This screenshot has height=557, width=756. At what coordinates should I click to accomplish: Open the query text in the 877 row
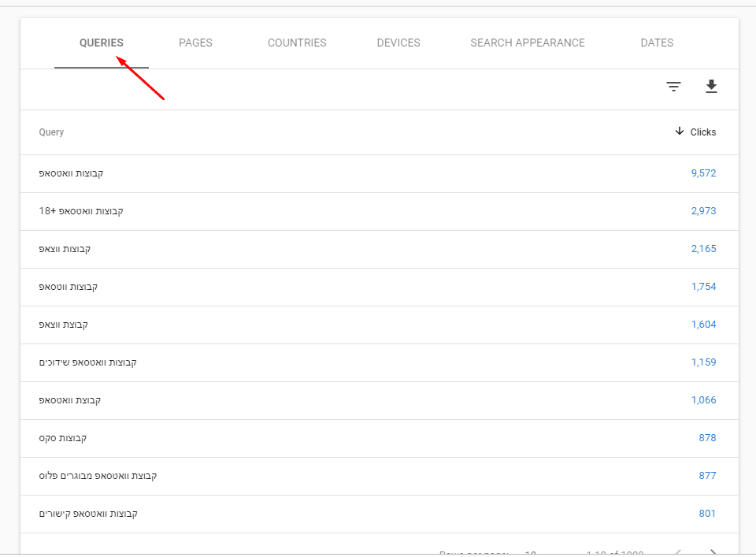[98, 476]
